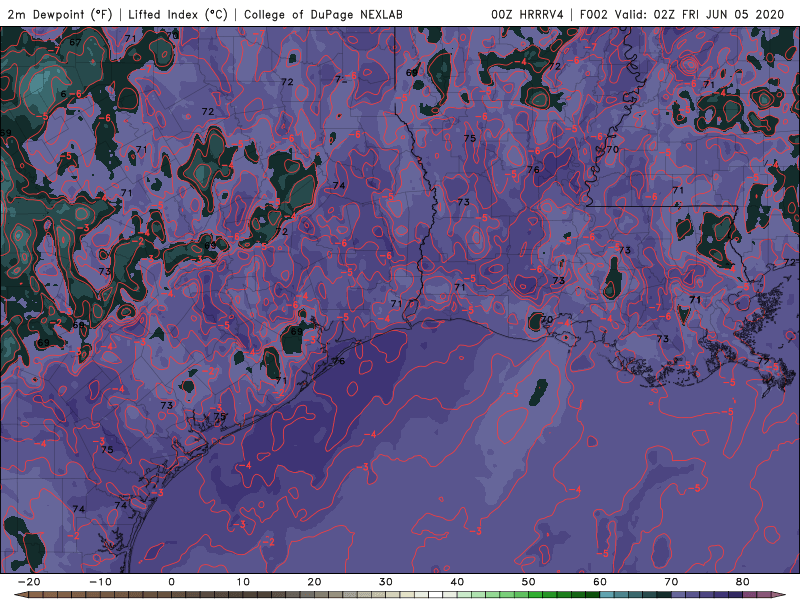Click the '77' dewpoint value on the map
800x600 pixels.
[x=763, y=361]
